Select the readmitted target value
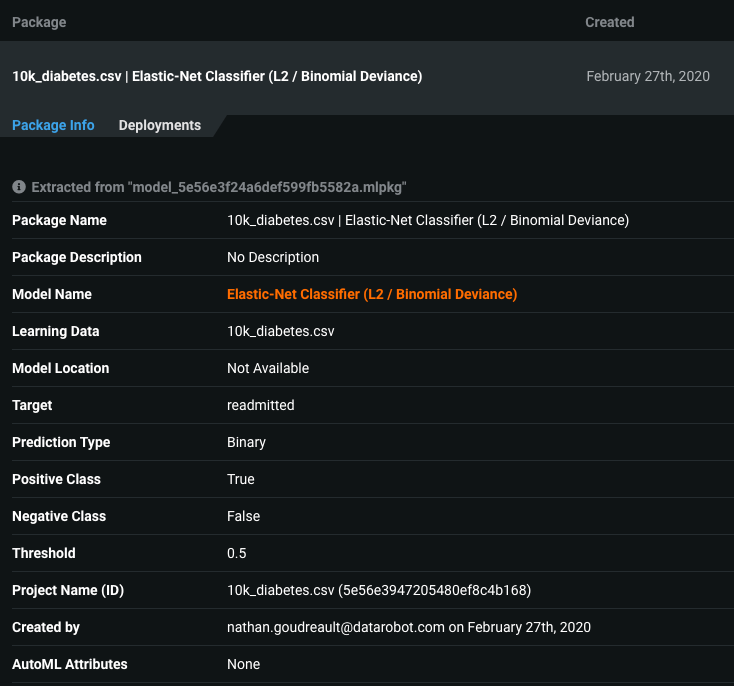The height and width of the screenshot is (686, 734). [x=260, y=405]
